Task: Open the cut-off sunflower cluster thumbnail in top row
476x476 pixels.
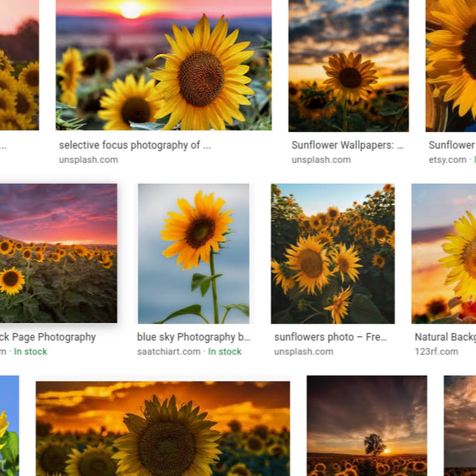Action: tap(20, 65)
